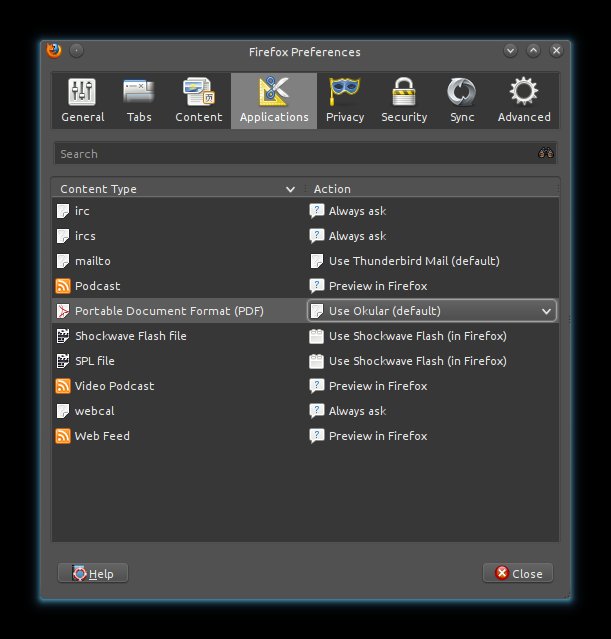Click the Podcast RSS feed icon

coord(63,286)
